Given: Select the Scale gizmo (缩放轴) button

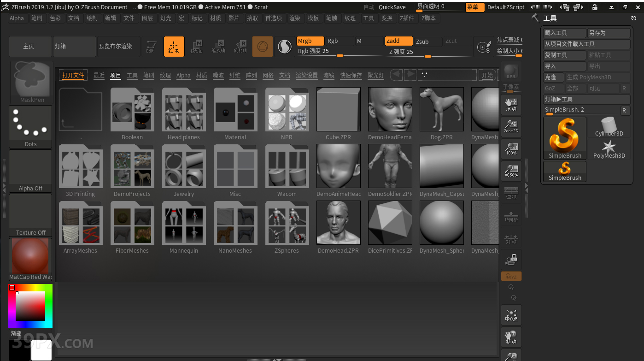Looking at the screenshot, I should (218, 47).
